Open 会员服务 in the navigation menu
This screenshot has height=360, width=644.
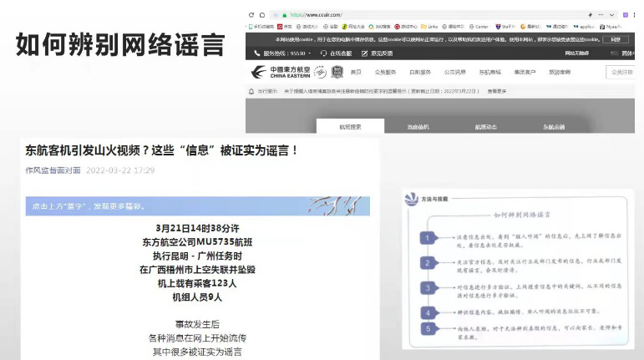tap(386, 72)
